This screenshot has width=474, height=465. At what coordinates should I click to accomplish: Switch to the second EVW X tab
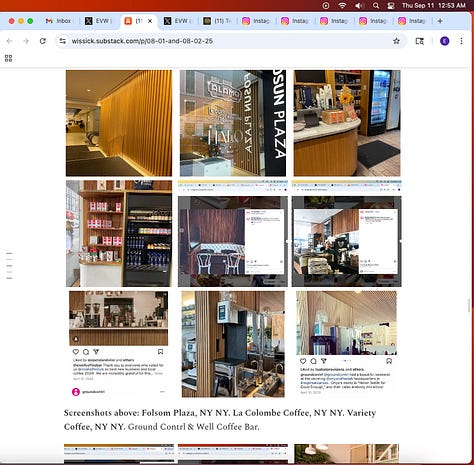point(177,21)
